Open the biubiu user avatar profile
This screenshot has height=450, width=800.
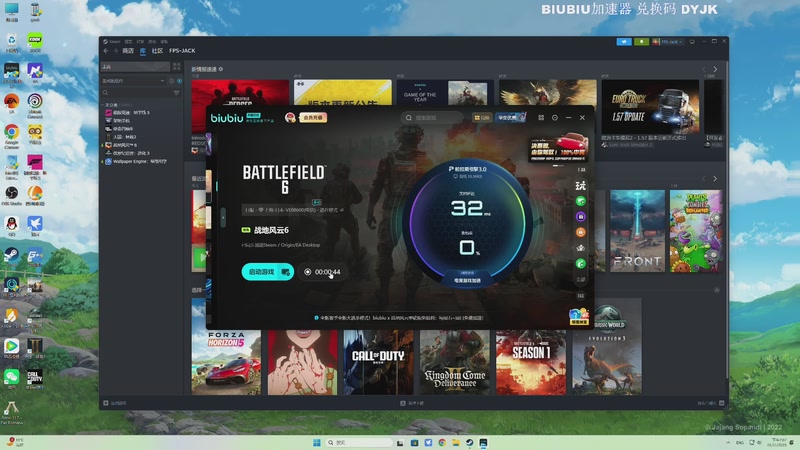(x=290, y=118)
